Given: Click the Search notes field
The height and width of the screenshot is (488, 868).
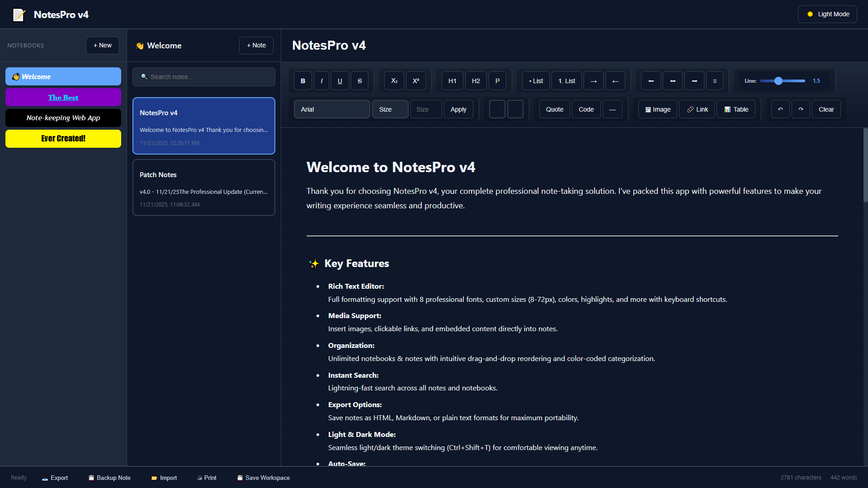Looking at the screenshot, I should coord(203,76).
